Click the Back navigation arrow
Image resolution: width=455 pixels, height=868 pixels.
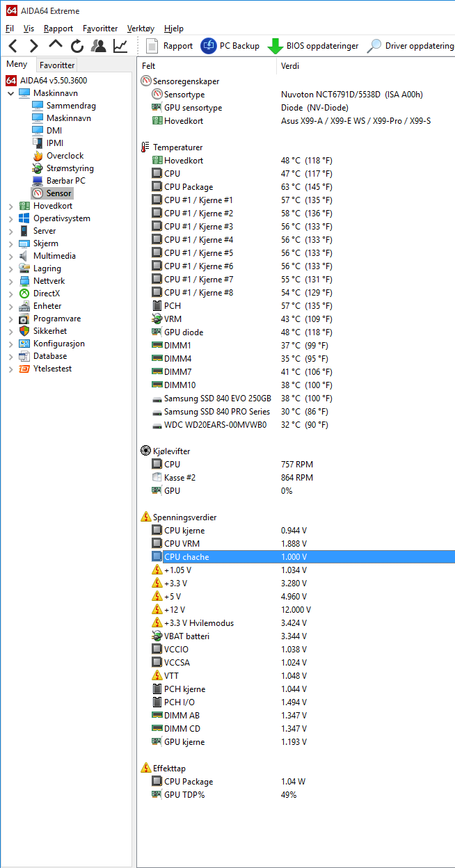(x=13, y=46)
